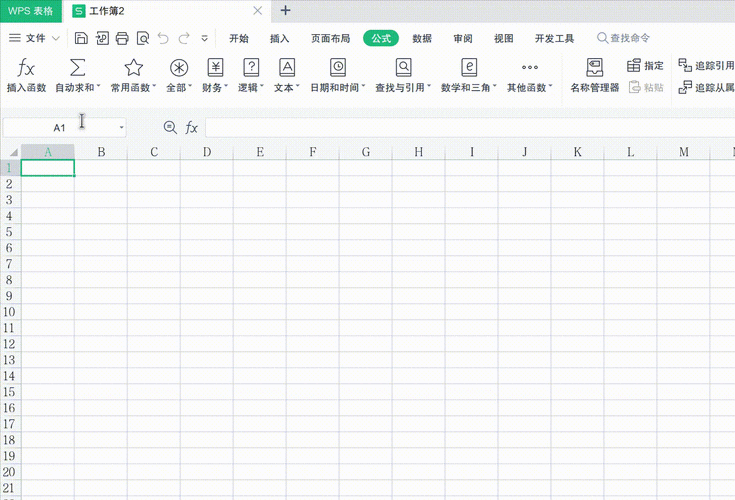Switch to the 数据 ribbon tab
The width and height of the screenshot is (735, 500).
(422, 38)
